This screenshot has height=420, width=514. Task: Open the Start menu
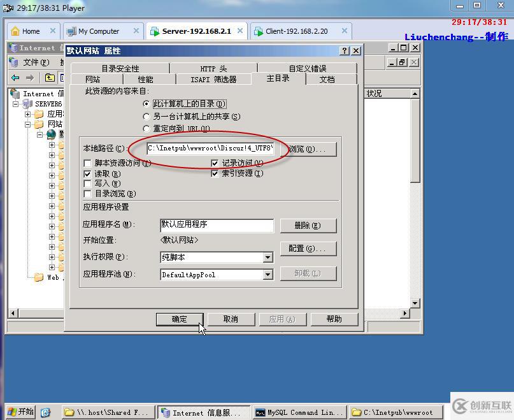tap(20, 412)
